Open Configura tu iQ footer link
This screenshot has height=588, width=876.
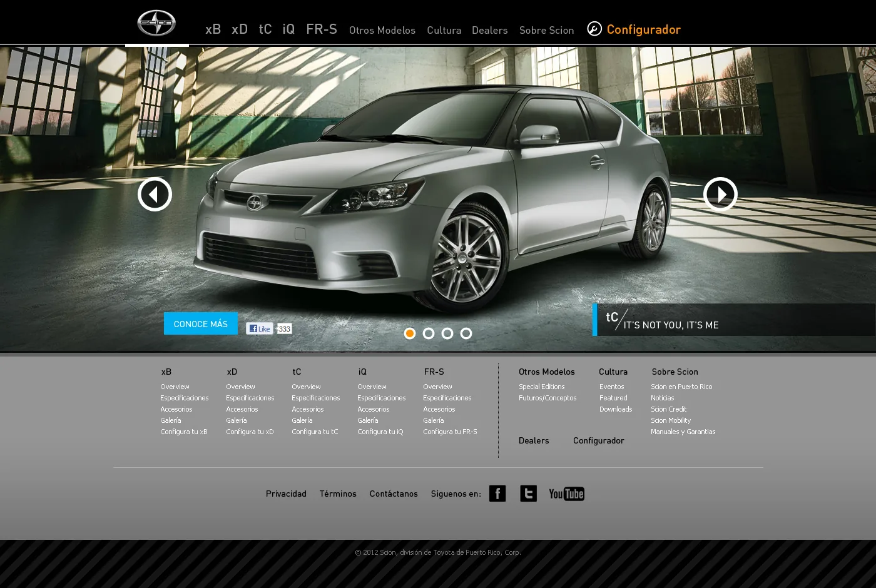[380, 432]
